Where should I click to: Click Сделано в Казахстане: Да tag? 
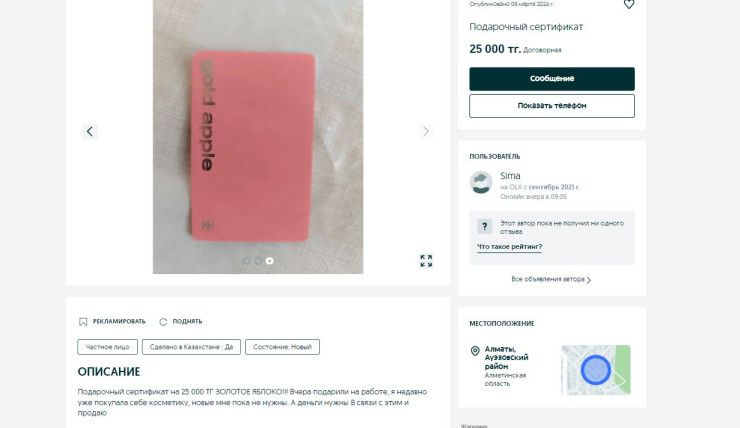(191, 347)
